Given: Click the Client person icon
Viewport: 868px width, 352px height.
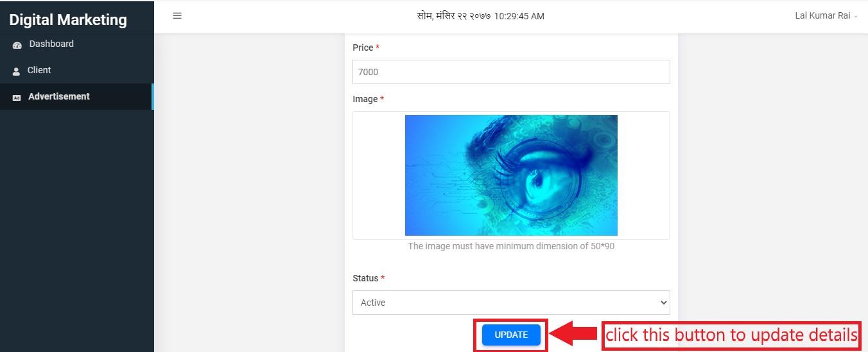Looking at the screenshot, I should (x=17, y=71).
